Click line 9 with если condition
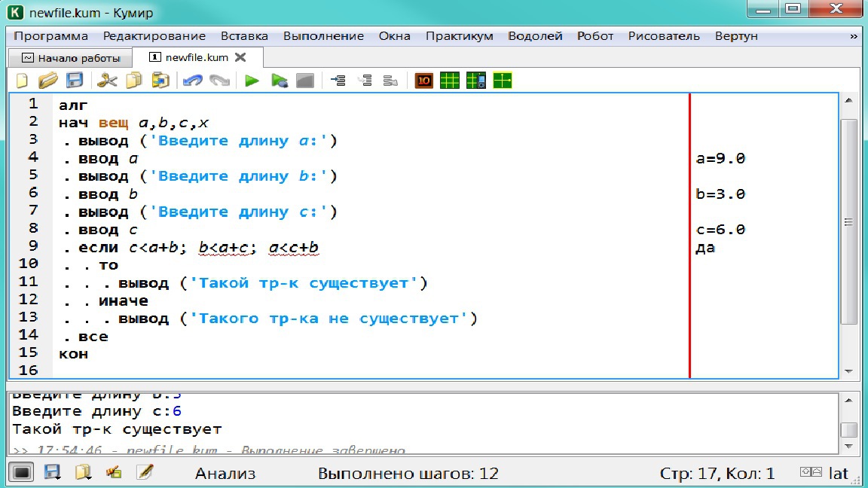Viewport: 868px width, 488px height. pyautogui.click(x=191, y=247)
